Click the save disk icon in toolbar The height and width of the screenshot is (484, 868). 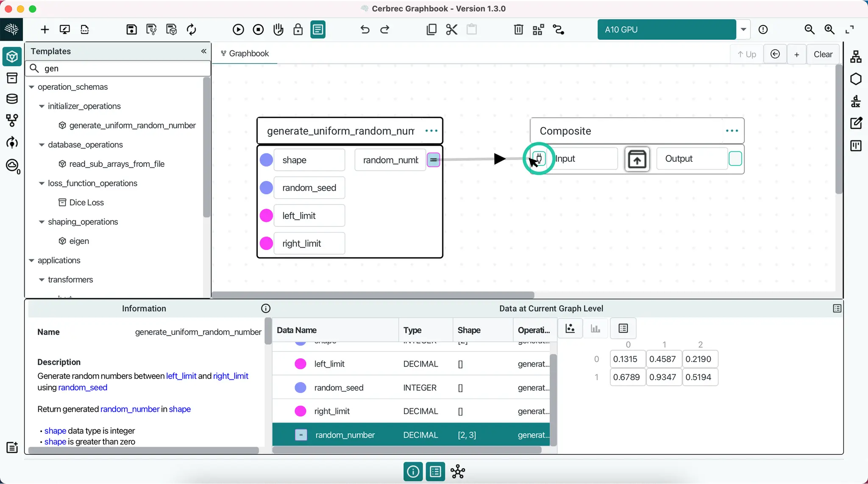131,30
